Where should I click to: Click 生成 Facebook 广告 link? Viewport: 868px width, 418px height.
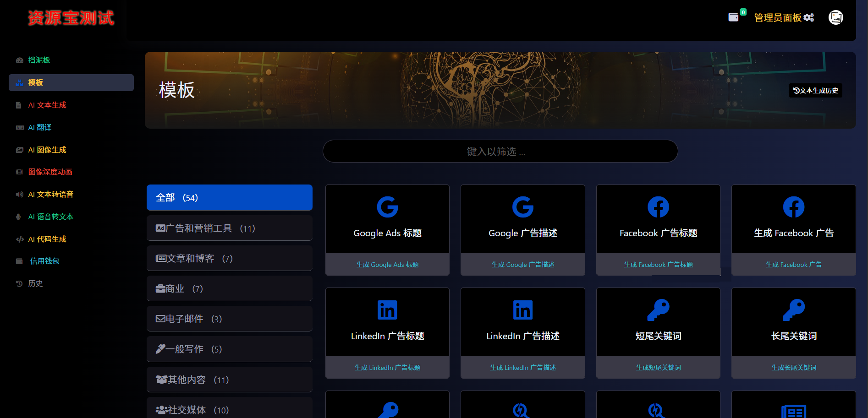(793, 265)
